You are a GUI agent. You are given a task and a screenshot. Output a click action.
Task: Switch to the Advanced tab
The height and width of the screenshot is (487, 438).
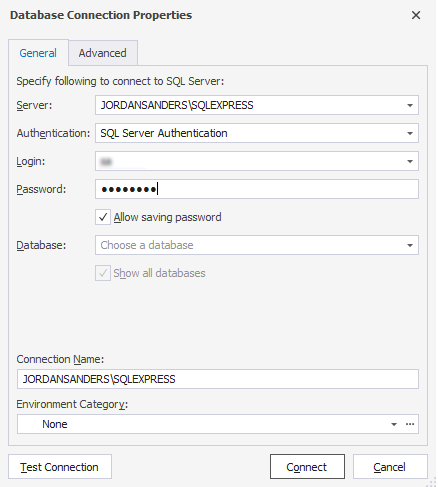103,53
